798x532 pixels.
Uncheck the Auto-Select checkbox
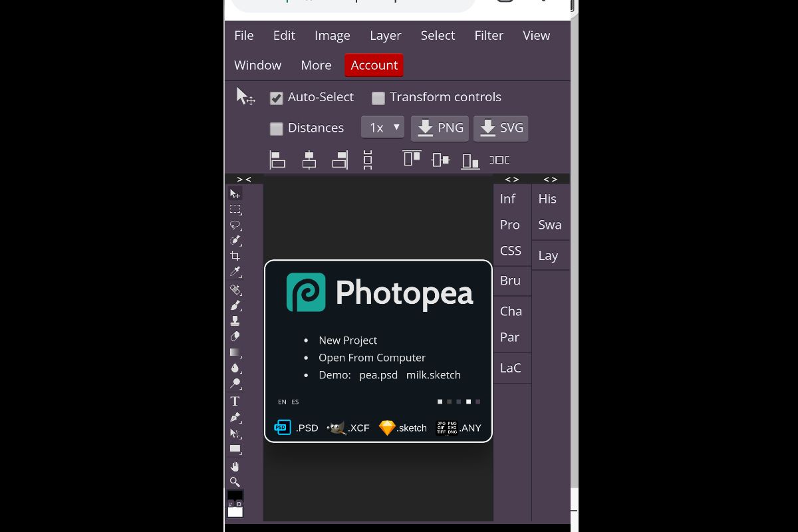coord(277,98)
